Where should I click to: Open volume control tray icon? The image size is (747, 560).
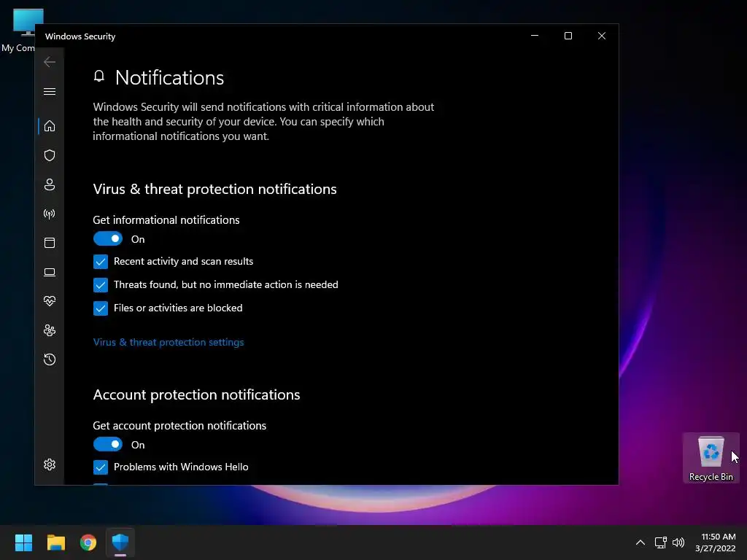click(678, 542)
